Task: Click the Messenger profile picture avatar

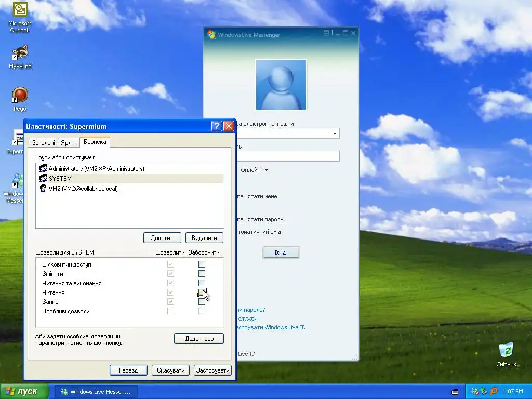Action: click(x=281, y=85)
